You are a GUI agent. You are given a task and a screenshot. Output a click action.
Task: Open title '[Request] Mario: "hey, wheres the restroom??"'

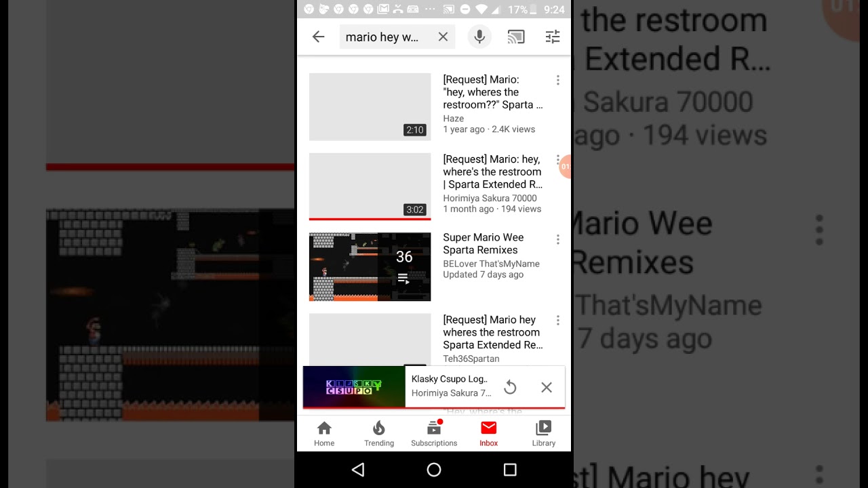coord(493,92)
